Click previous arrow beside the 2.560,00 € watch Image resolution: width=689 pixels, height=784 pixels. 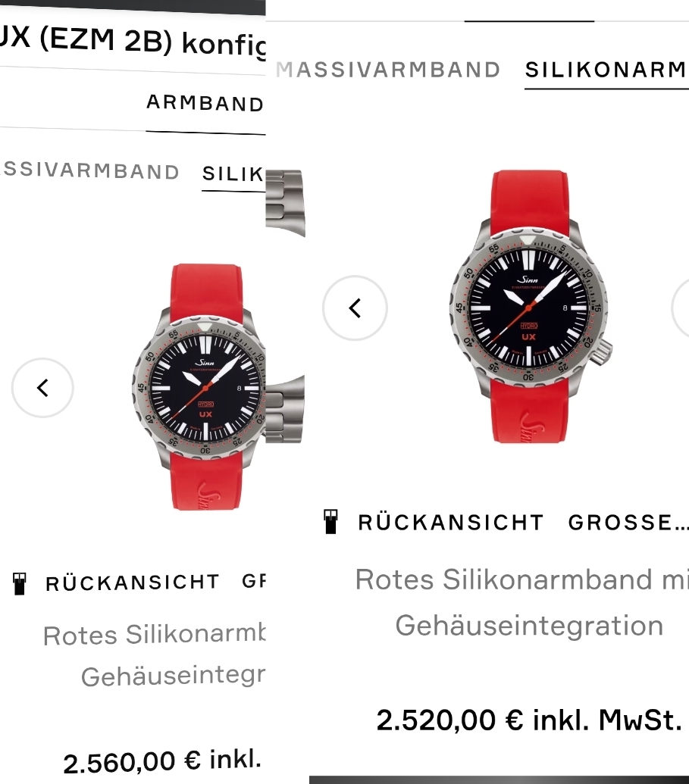tap(42, 388)
